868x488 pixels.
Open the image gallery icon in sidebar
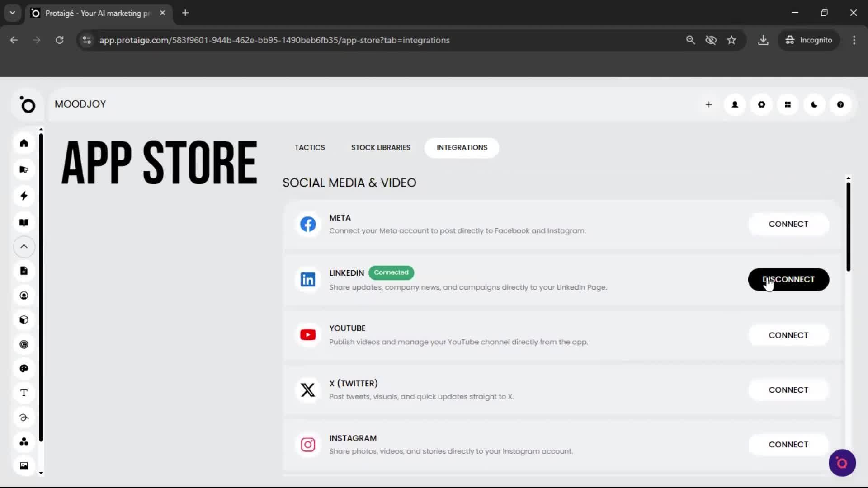24,465
